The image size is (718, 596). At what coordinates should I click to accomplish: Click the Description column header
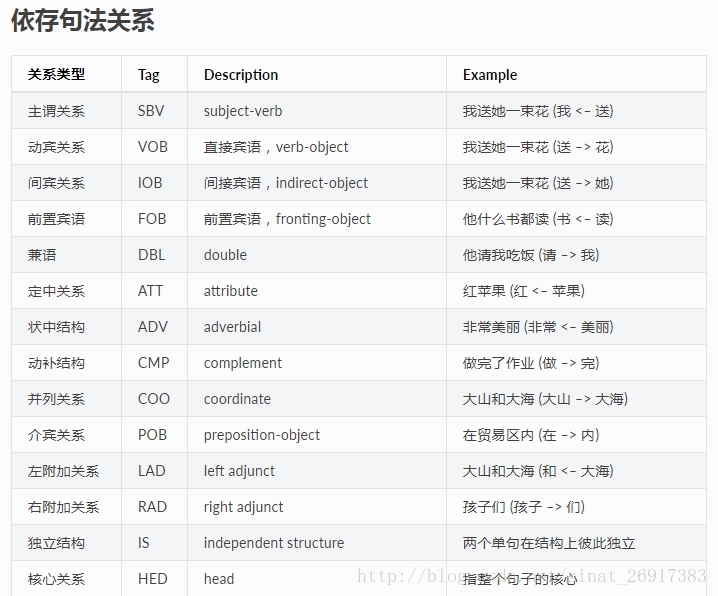click(241, 75)
